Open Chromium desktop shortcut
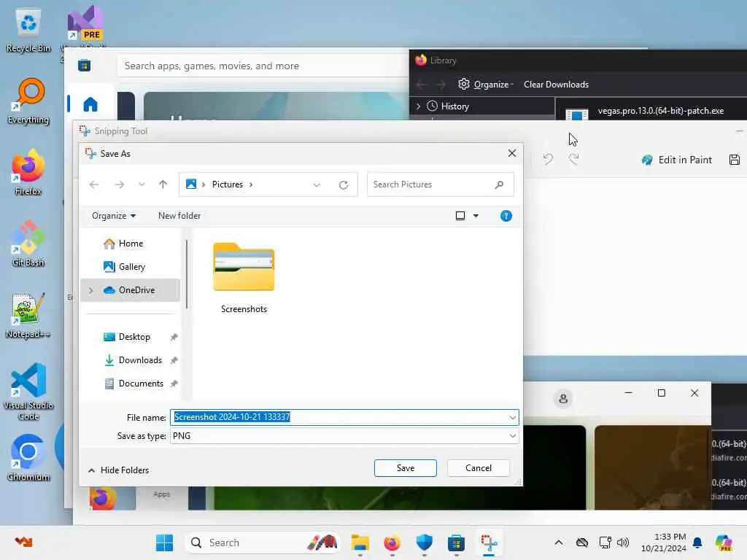The image size is (747, 560). point(28,458)
